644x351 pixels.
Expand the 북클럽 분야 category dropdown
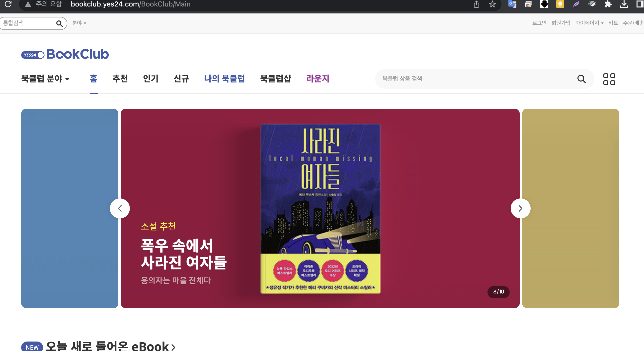click(45, 79)
